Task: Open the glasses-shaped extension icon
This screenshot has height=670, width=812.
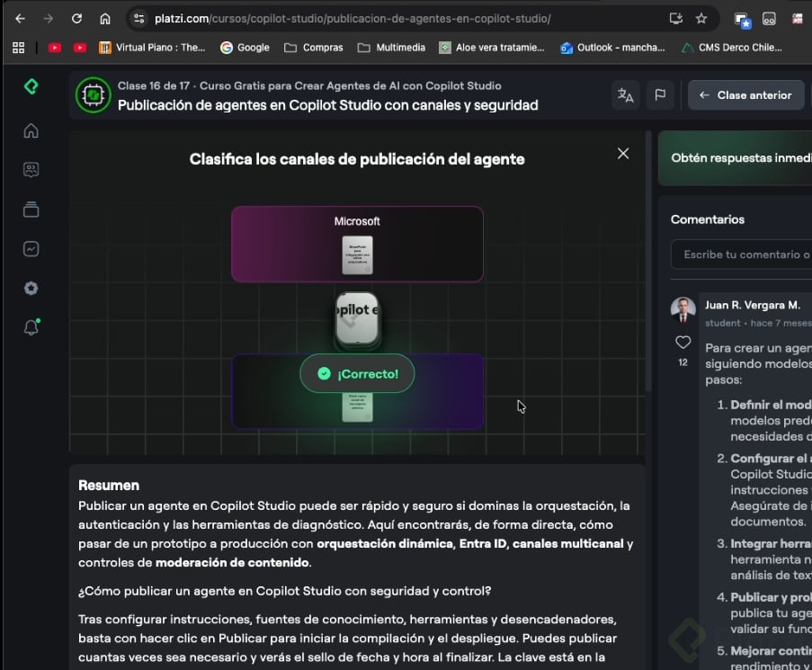Action: click(x=769, y=19)
